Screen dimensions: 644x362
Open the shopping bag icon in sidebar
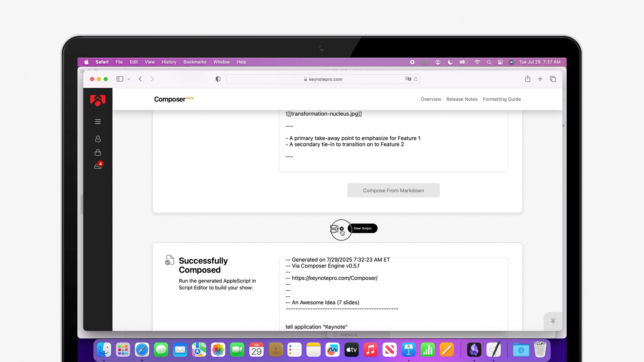pos(98,153)
